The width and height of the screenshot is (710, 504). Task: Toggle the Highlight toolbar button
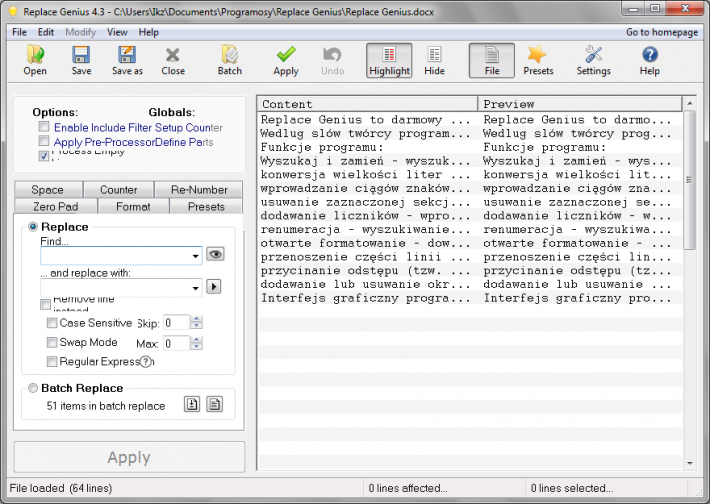point(389,61)
